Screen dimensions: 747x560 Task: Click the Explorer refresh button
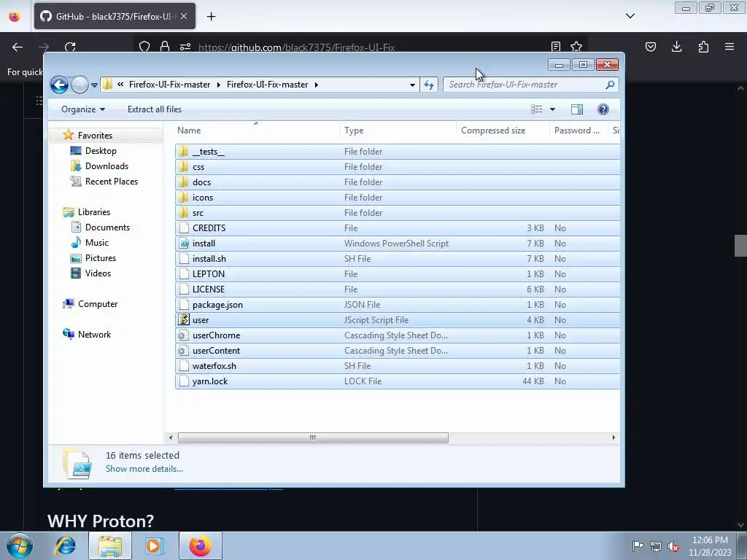tap(429, 85)
